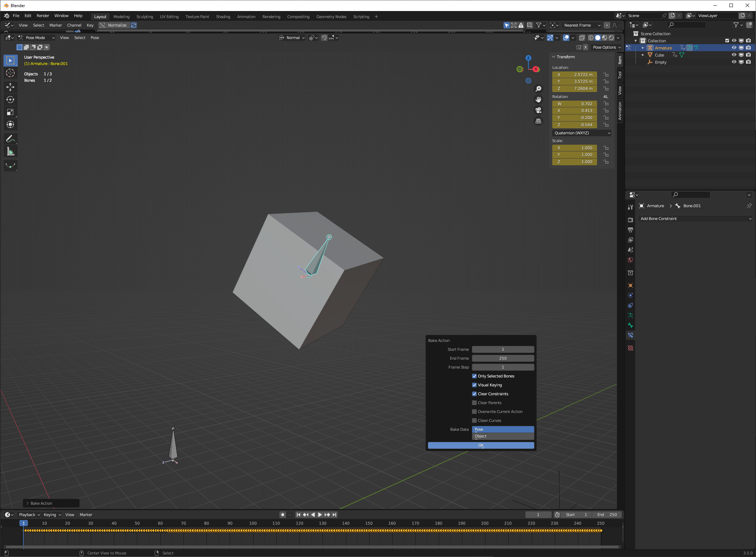Viewport: 756px width, 557px height.
Task: Select the Measure tool
Action: 10,152
